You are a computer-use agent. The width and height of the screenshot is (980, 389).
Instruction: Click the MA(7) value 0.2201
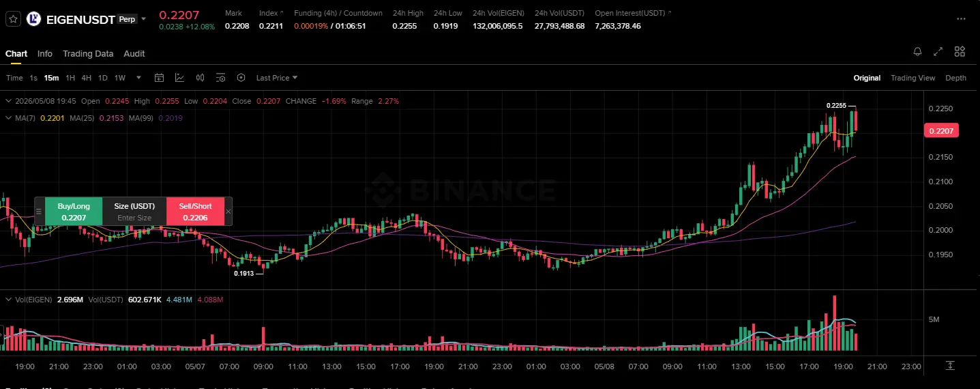click(52, 118)
